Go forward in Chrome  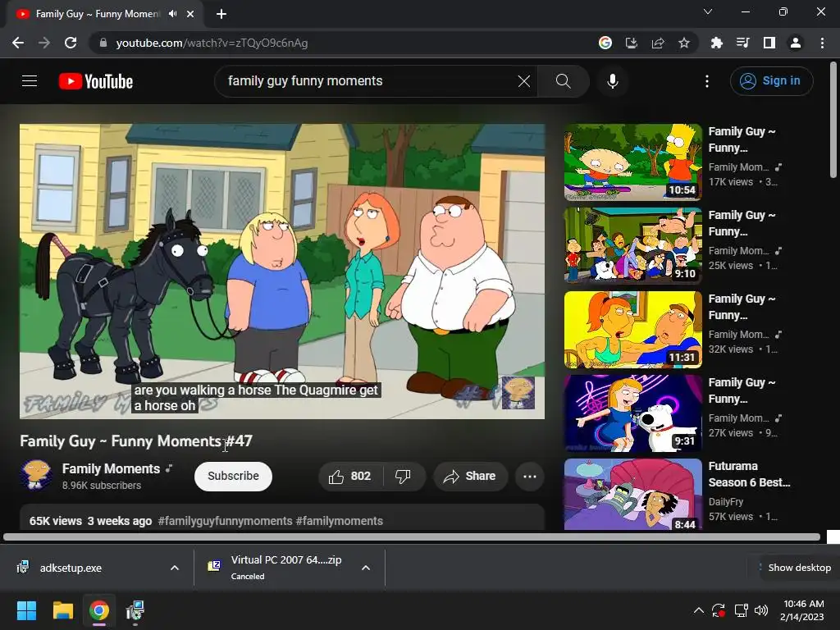point(44,43)
